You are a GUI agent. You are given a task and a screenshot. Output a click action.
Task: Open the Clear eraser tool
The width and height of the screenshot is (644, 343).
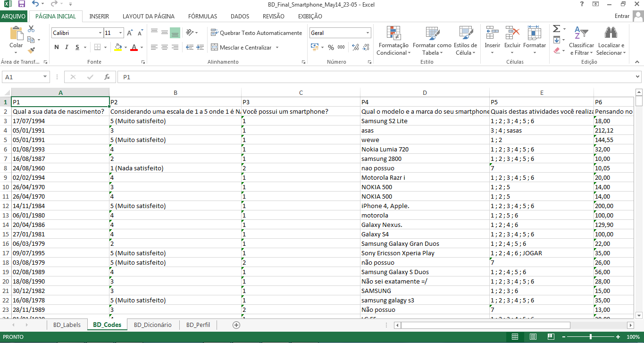point(557,50)
